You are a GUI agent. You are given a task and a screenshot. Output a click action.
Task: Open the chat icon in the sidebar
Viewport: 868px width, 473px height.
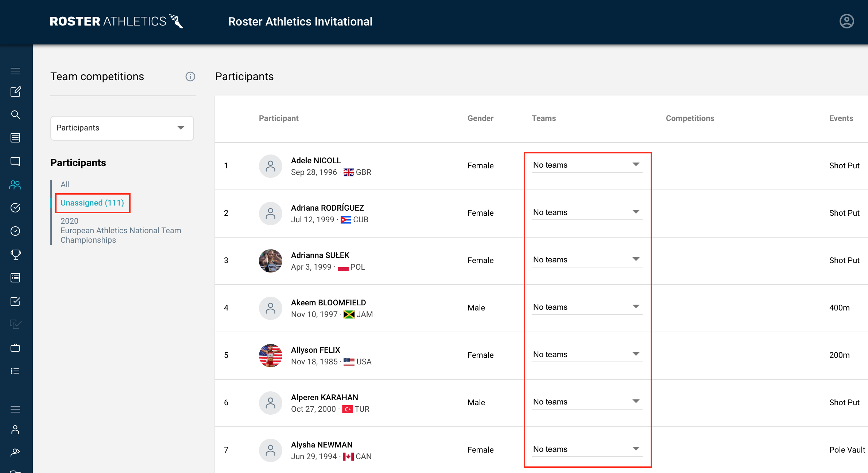pos(16,161)
